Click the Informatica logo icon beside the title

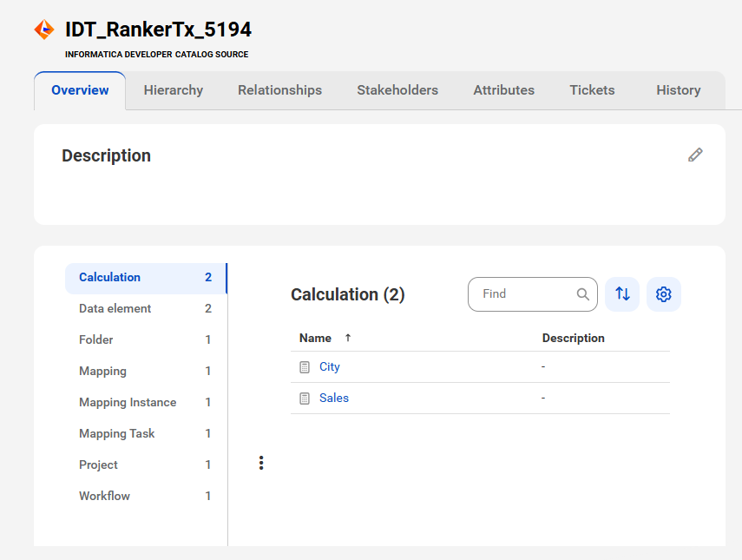[x=44, y=30]
